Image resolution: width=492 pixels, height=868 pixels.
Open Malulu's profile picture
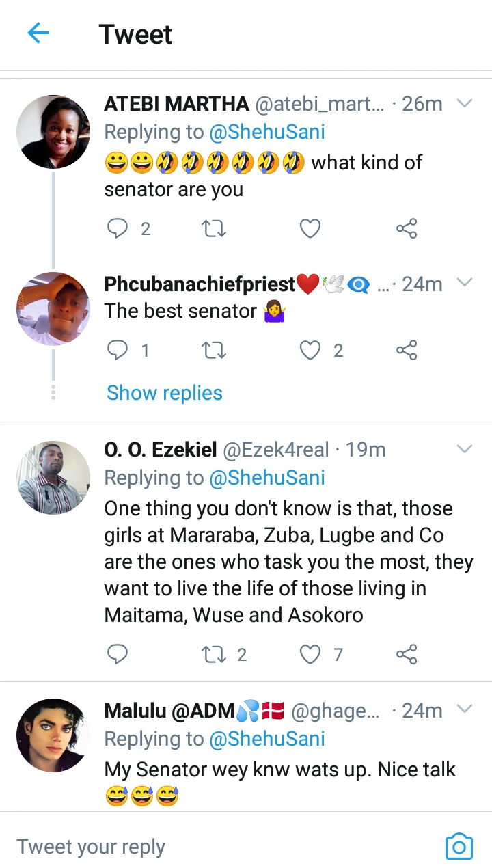[53, 735]
